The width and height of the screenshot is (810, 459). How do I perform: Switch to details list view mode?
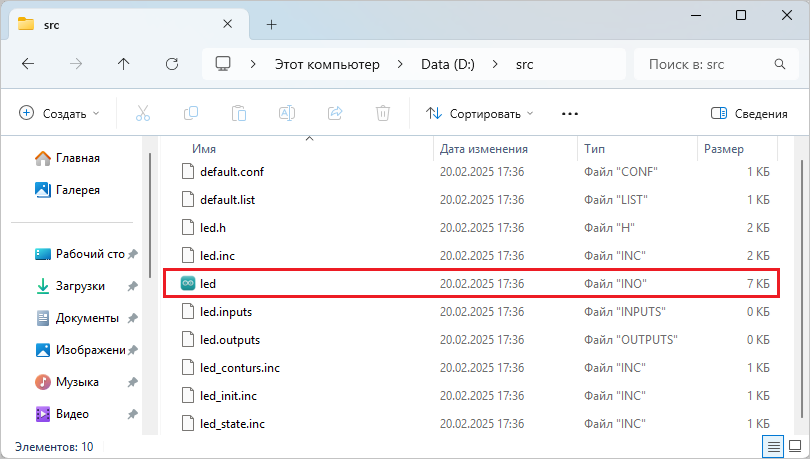point(773,446)
